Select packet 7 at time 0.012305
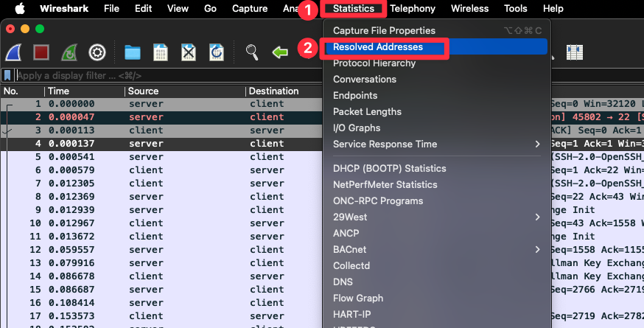The width and height of the screenshot is (644, 328). tap(162, 184)
